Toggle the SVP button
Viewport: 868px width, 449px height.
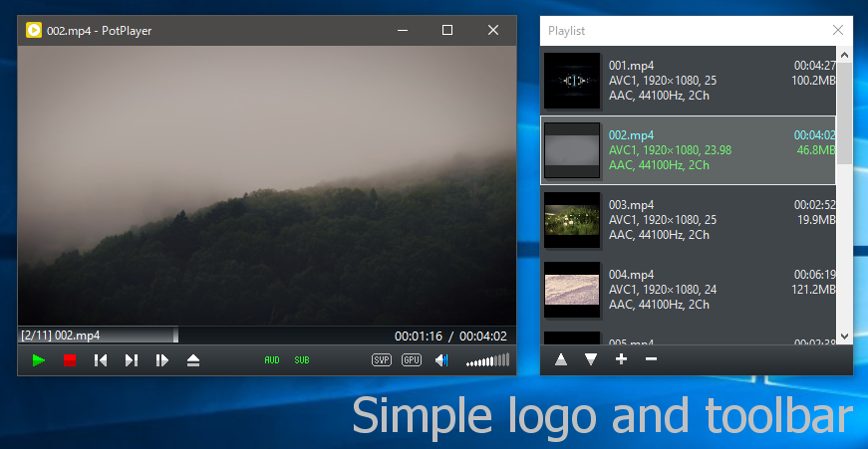tap(382, 360)
